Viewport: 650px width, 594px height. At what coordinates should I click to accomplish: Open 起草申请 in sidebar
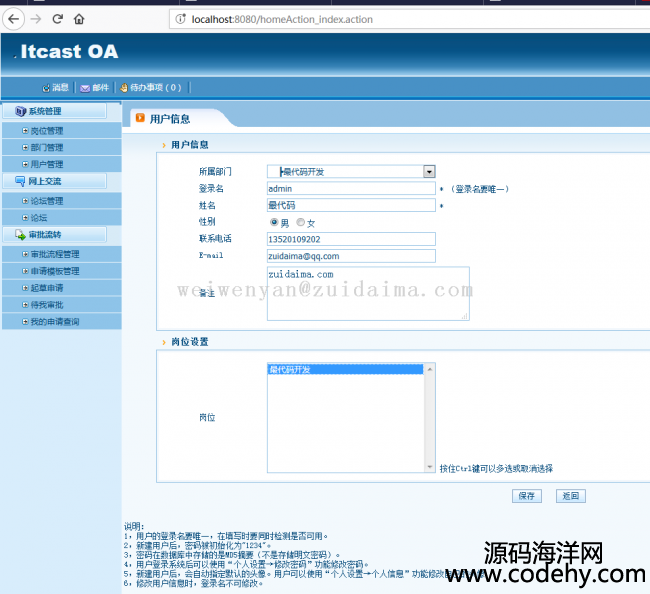click(x=47, y=288)
